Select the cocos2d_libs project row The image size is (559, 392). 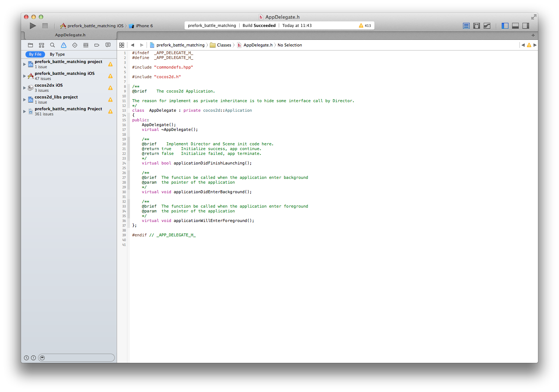point(69,100)
